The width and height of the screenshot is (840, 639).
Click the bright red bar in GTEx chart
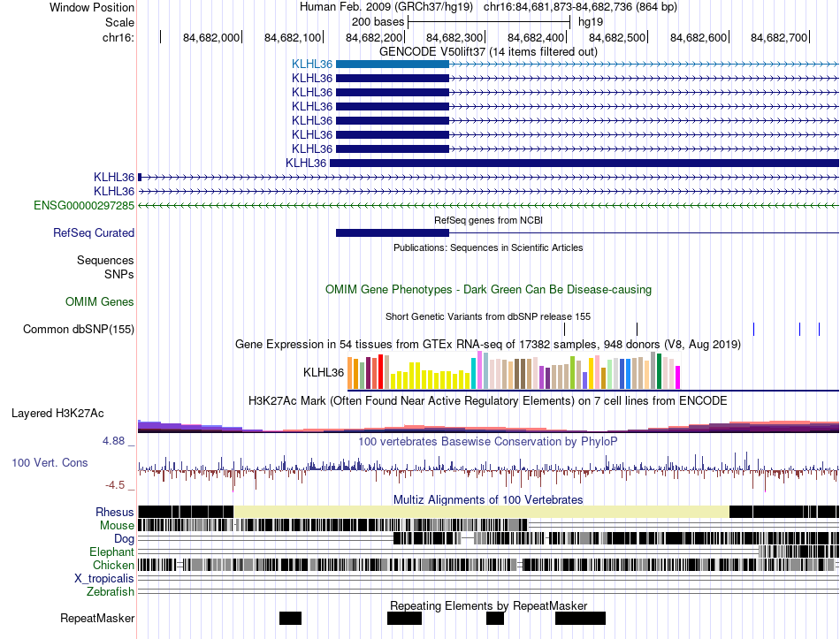pyautogui.click(x=381, y=371)
